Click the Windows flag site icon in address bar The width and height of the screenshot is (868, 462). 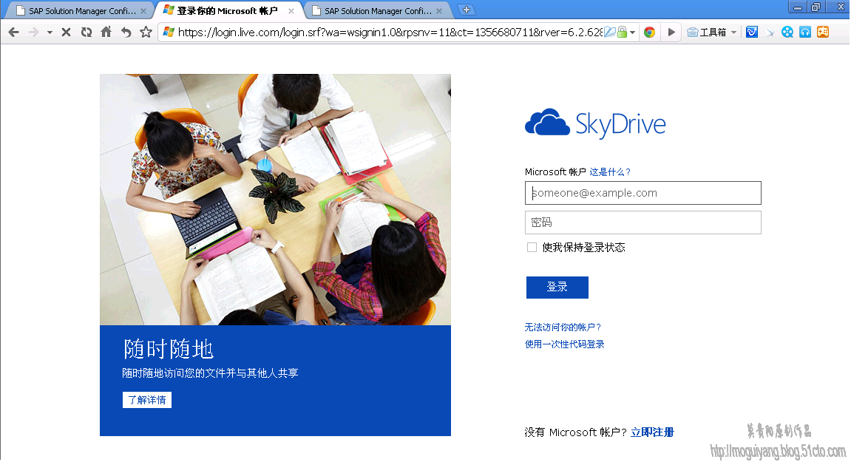click(169, 32)
